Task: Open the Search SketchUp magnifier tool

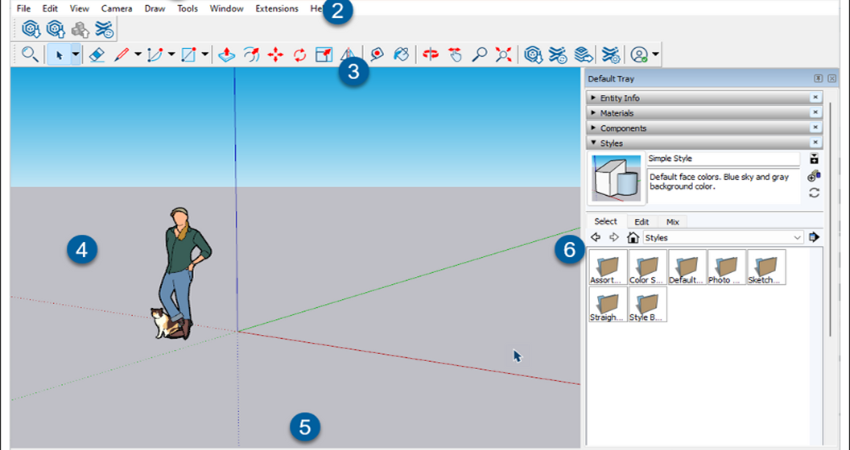Action: 29,54
